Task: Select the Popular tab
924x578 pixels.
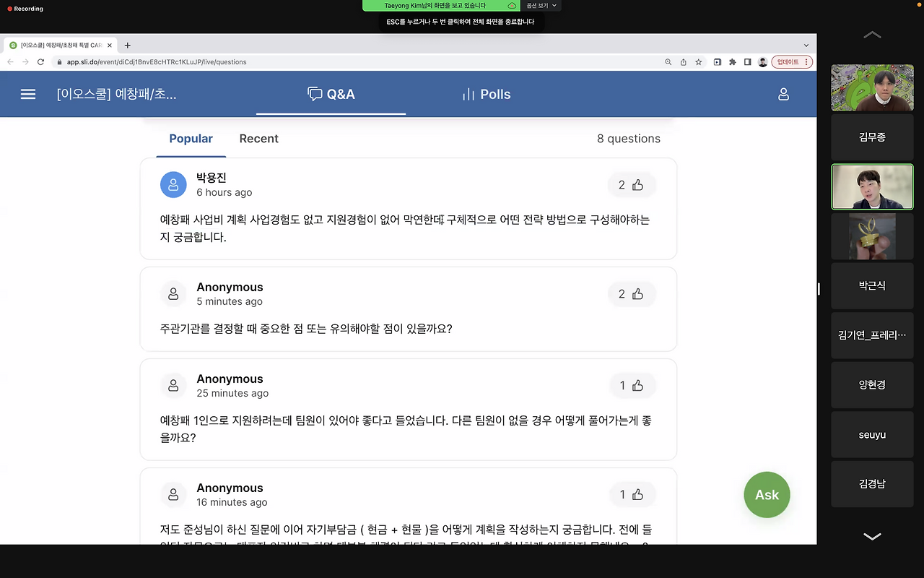Action: click(x=191, y=138)
